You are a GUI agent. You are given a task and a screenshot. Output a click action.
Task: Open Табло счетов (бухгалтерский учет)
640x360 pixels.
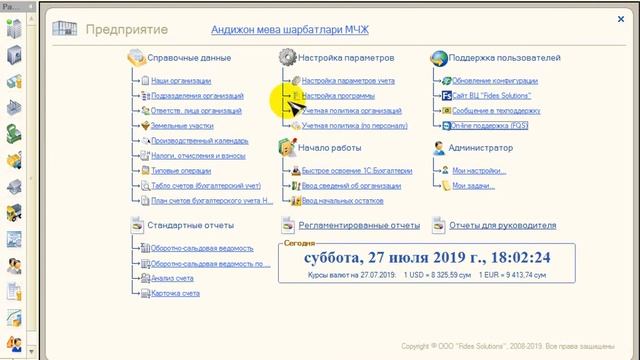206,186
